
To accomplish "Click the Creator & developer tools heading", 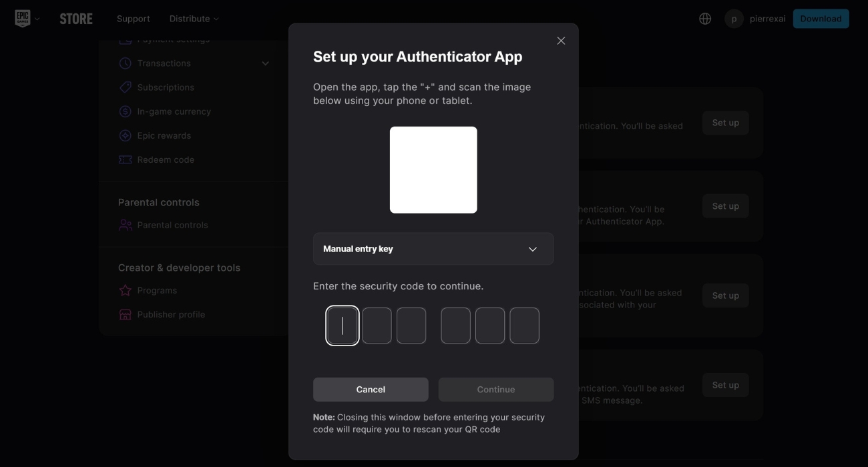I will click(x=179, y=268).
